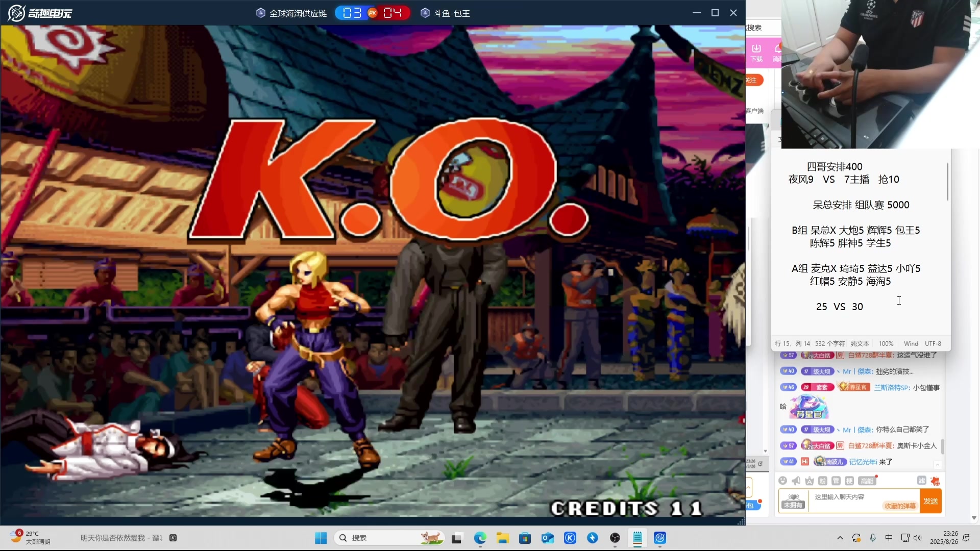This screenshot has height=551, width=980.
Task: Open the 高能 high-energy danmaku option
Action: [x=867, y=481]
